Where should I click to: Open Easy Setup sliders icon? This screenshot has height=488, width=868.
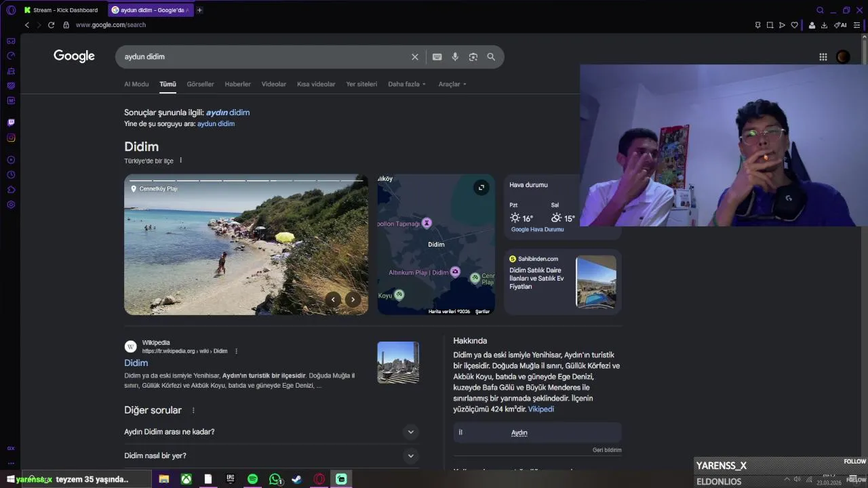(x=856, y=25)
